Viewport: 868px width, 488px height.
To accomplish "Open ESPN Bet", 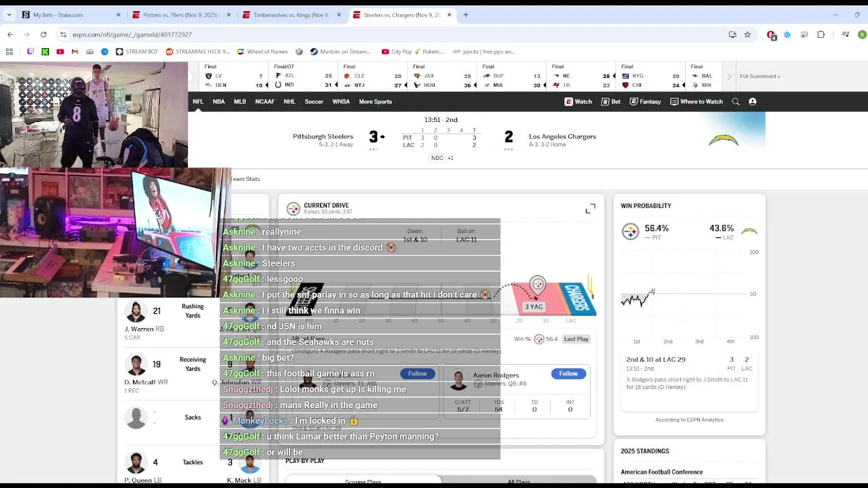I will pyautogui.click(x=611, y=102).
